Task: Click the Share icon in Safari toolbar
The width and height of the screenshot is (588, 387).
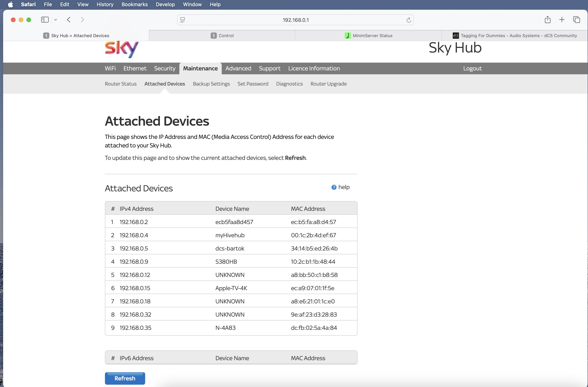Action: click(547, 19)
